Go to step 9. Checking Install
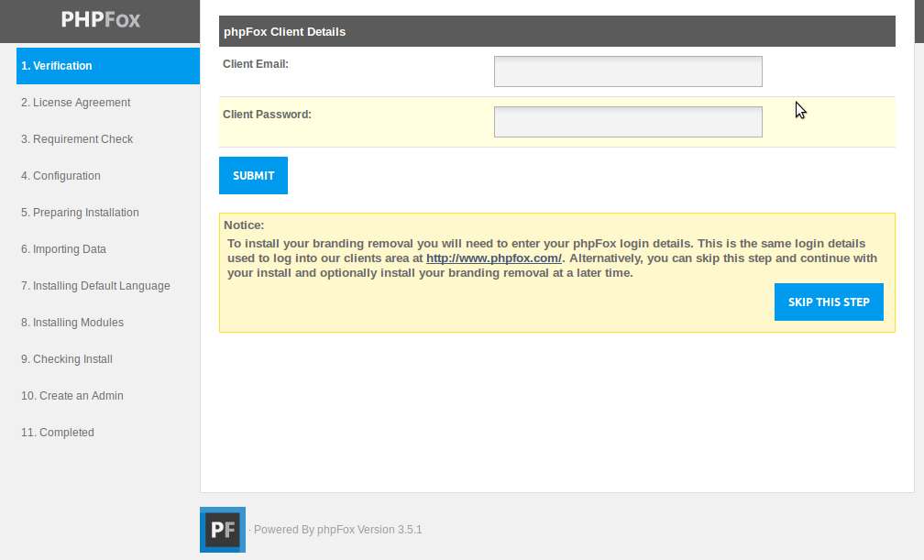Viewport: 924px width, 560px height. (x=67, y=359)
